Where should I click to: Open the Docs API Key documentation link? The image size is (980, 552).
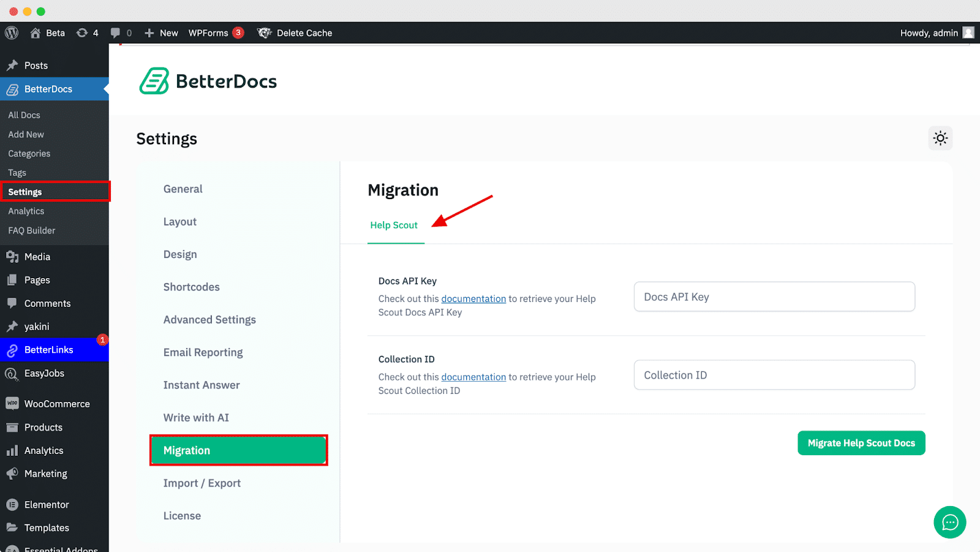coord(473,298)
